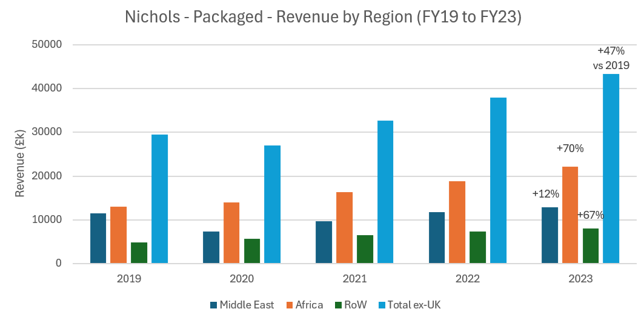Select the +70% data label

[x=570, y=148]
